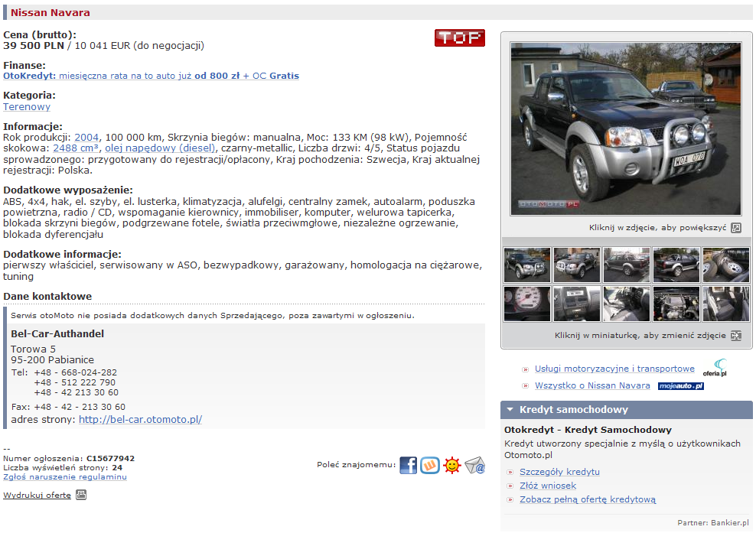Click the phone number +48 - 668-024-282
Image resolution: width=756 pixels, height=533 pixels.
(x=76, y=372)
